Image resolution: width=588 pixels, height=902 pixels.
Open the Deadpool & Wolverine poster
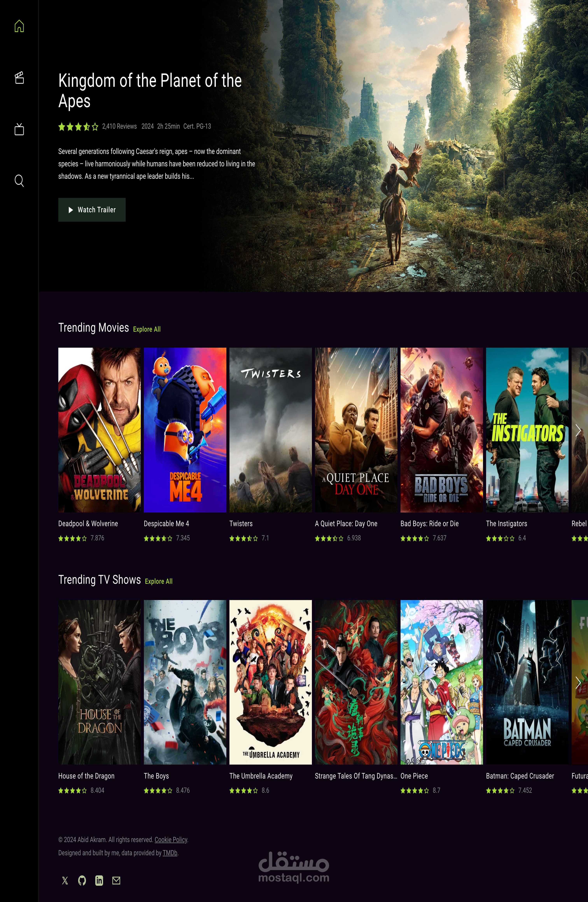coord(99,430)
